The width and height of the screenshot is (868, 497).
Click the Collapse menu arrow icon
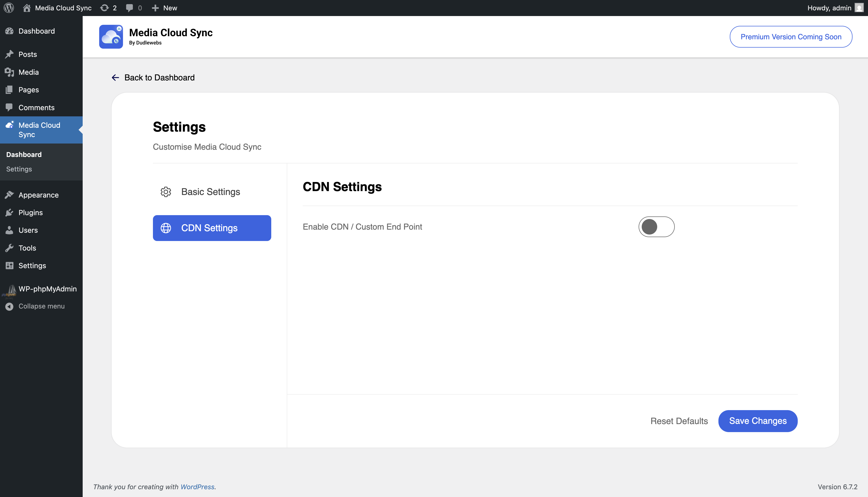pyautogui.click(x=9, y=306)
